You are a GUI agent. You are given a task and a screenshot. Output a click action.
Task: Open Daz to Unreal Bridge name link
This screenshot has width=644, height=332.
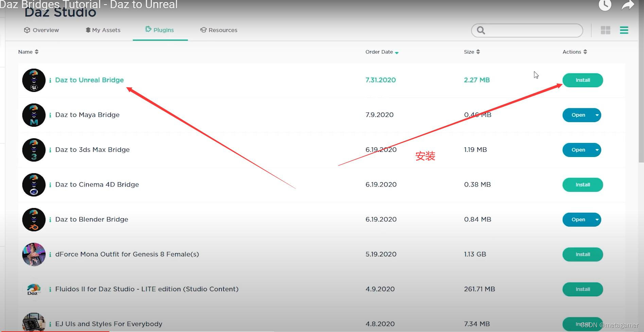(89, 80)
